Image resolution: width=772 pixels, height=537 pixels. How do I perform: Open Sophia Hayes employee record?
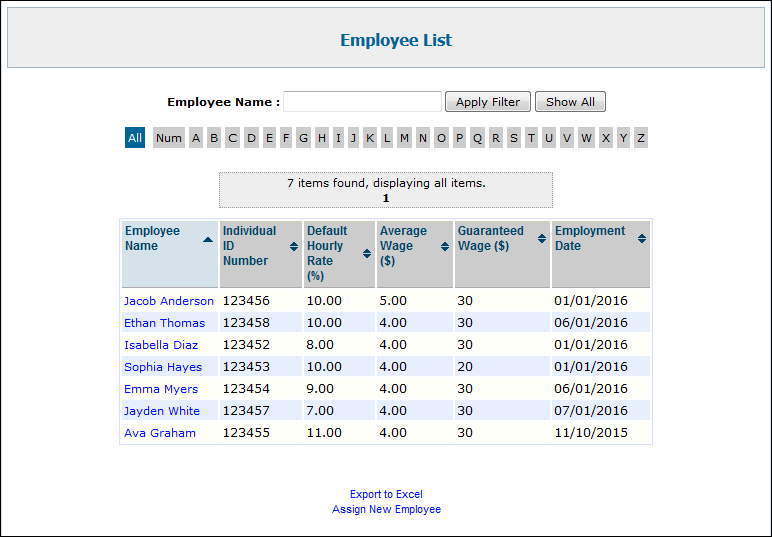point(163,367)
